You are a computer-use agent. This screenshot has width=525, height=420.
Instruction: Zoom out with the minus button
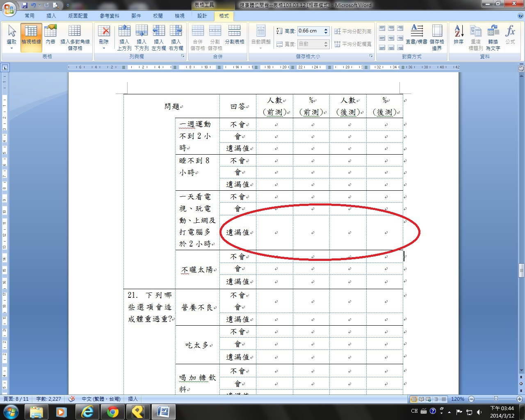tap(471, 399)
